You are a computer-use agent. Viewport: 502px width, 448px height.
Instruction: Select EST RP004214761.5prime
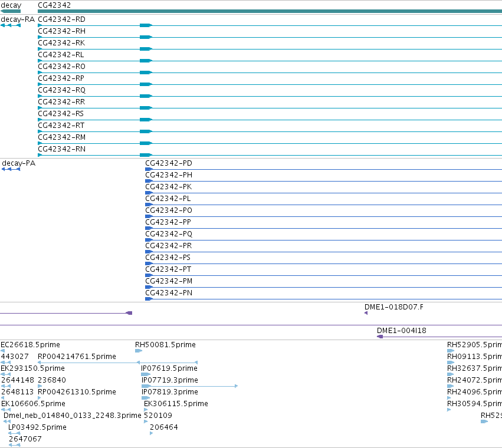click(77, 357)
